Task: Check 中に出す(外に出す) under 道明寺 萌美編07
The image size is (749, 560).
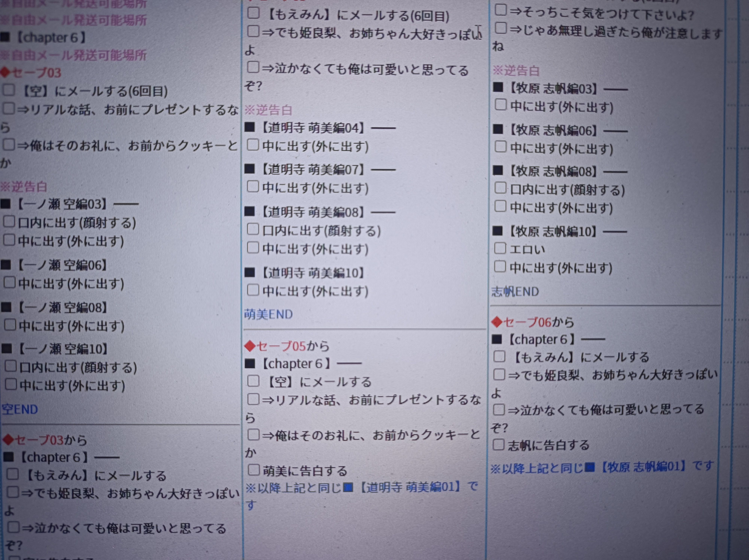Action: pos(253,186)
